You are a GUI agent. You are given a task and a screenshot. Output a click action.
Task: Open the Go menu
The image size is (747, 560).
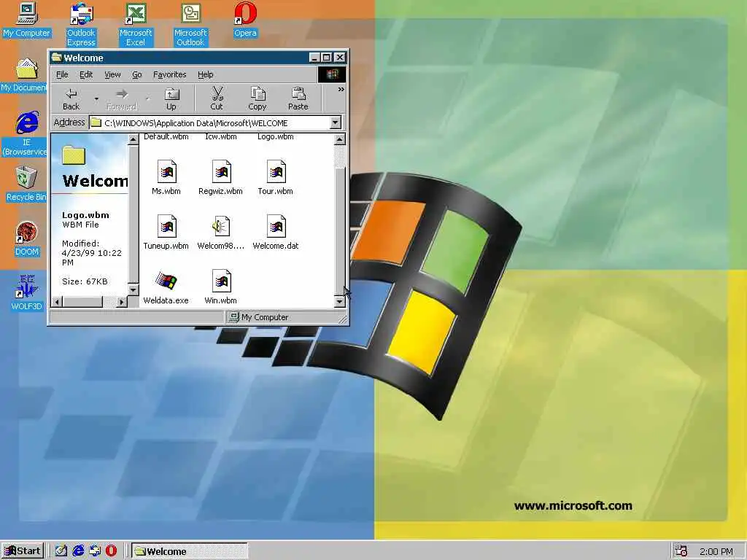[137, 75]
